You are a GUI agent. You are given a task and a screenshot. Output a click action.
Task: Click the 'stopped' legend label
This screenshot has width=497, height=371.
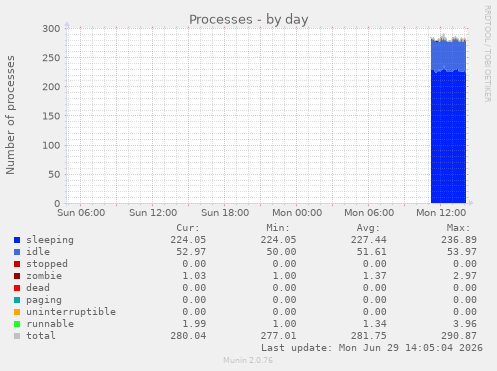pyautogui.click(x=47, y=264)
